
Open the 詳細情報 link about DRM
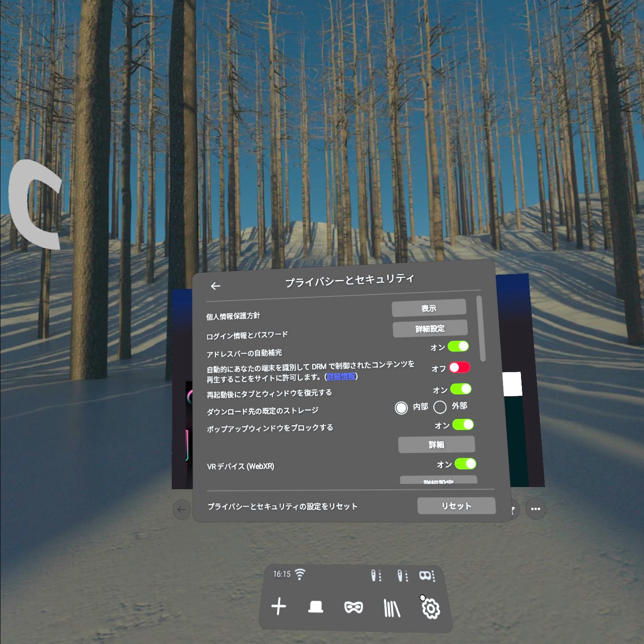(x=341, y=377)
